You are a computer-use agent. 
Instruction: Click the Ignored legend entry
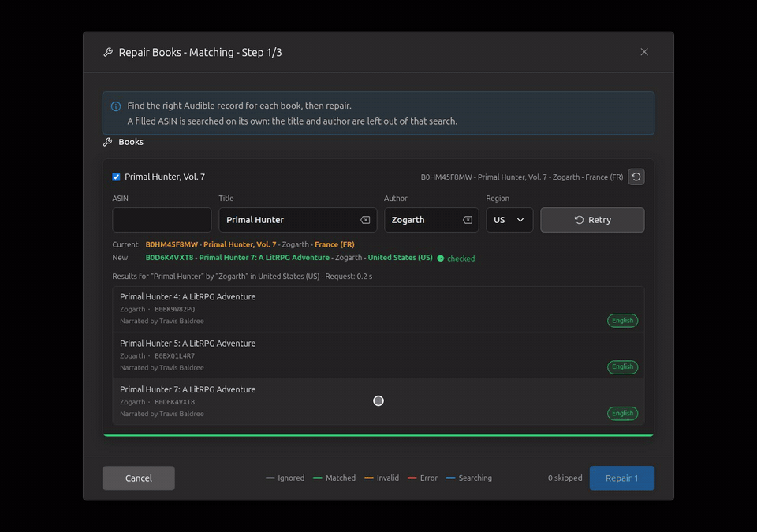point(285,478)
